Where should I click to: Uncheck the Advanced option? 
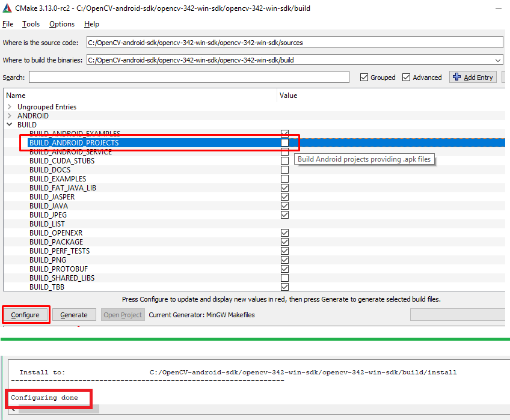[x=407, y=77]
